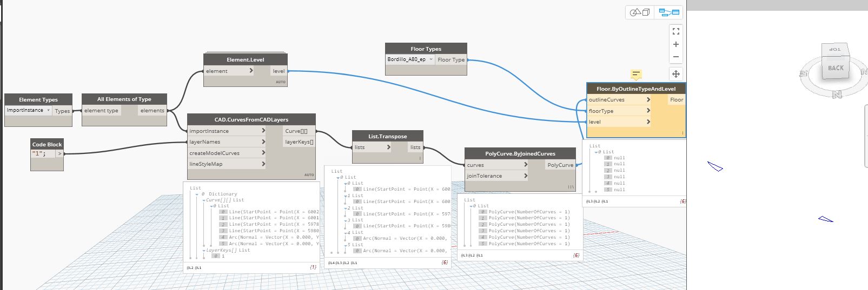The width and height of the screenshot is (868, 290).
Task: Collapse the 0 Dictionary item in CAD preview
Action: pyautogui.click(x=197, y=194)
